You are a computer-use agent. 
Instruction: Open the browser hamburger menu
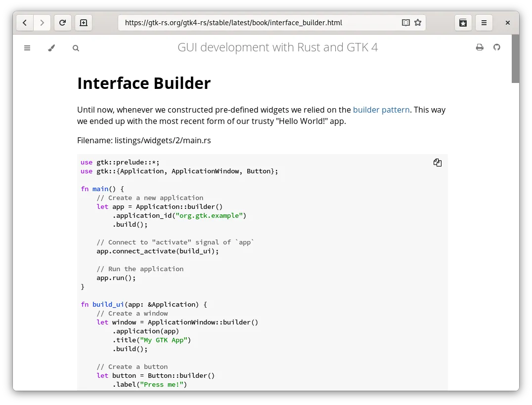click(484, 23)
